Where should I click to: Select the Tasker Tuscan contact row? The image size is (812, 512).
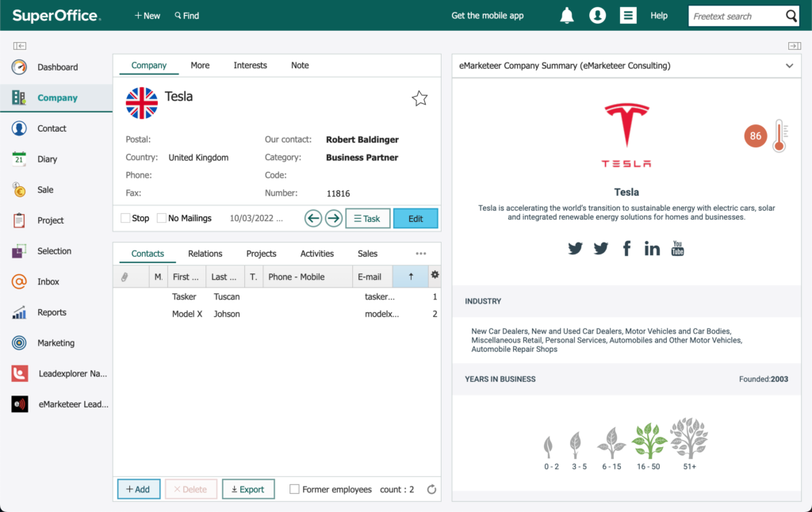277,296
